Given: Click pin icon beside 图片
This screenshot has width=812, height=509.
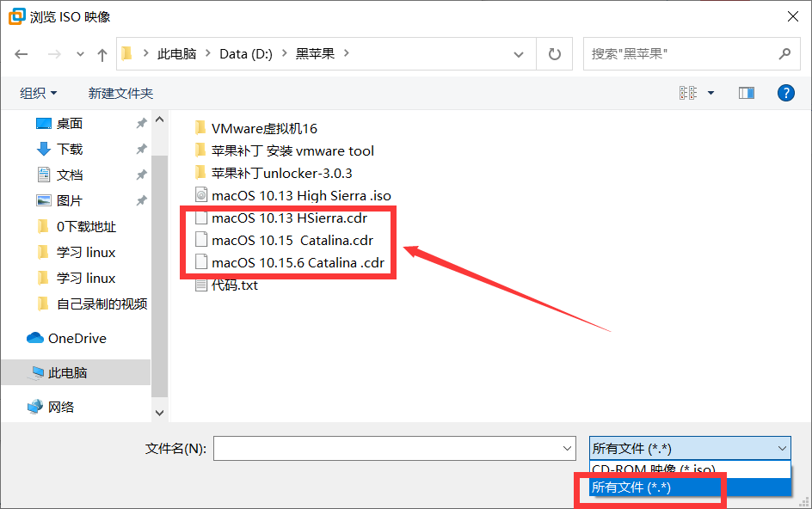Looking at the screenshot, I should click(141, 200).
